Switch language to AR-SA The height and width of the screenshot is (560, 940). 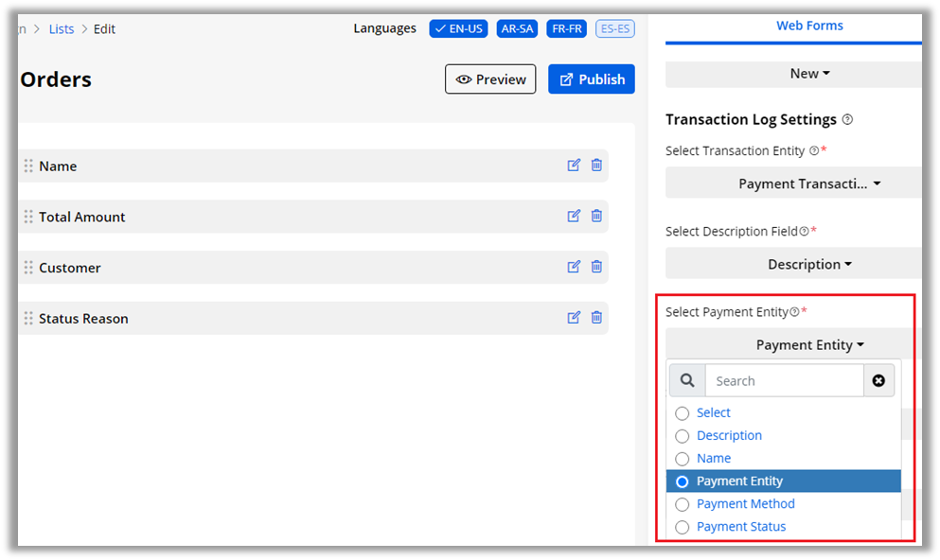(517, 28)
